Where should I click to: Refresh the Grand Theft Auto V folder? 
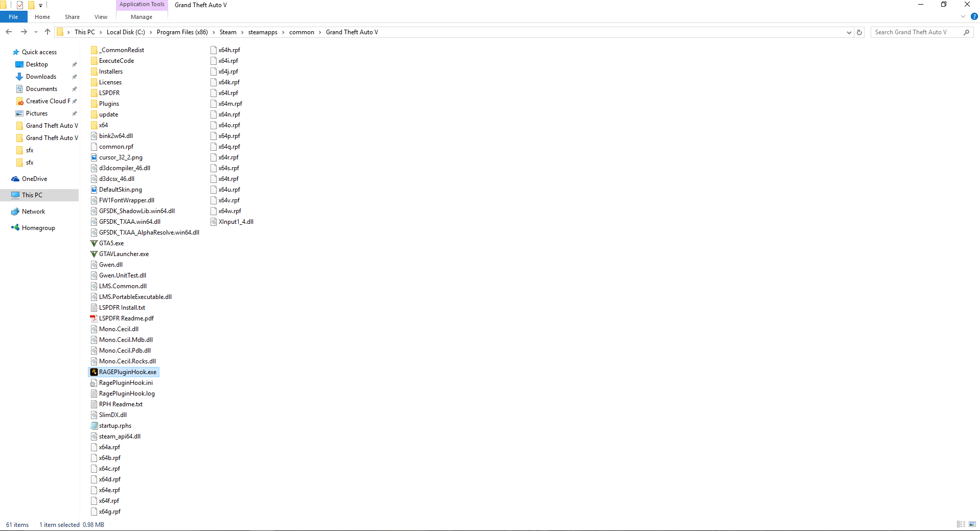pos(859,32)
